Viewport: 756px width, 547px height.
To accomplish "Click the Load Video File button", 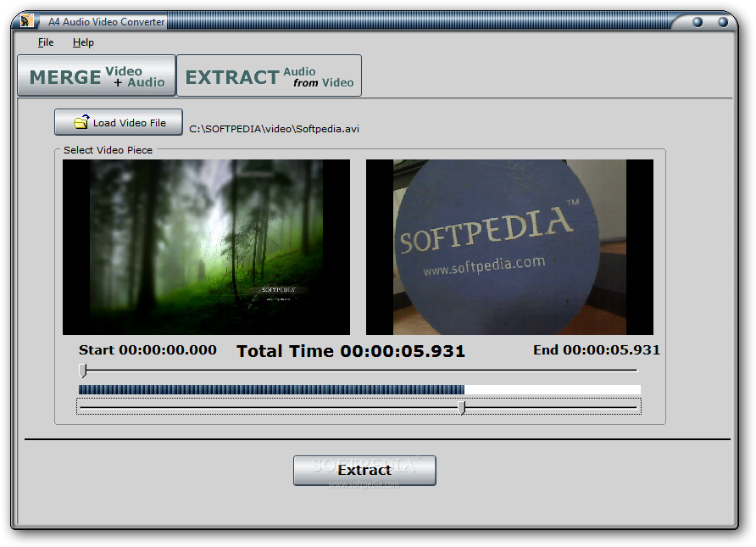I will 119,122.
